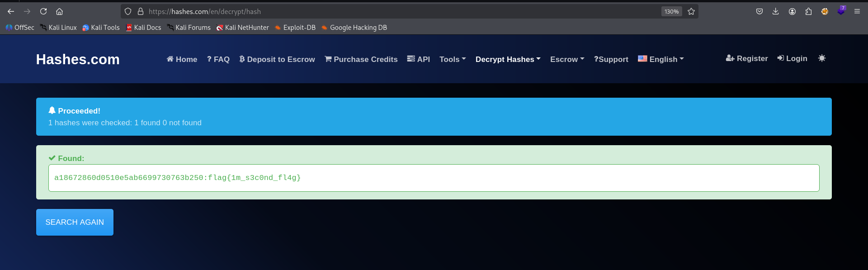This screenshot has width=868, height=270.
Task: Click the Register link
Action: click(x=747, y=58)
